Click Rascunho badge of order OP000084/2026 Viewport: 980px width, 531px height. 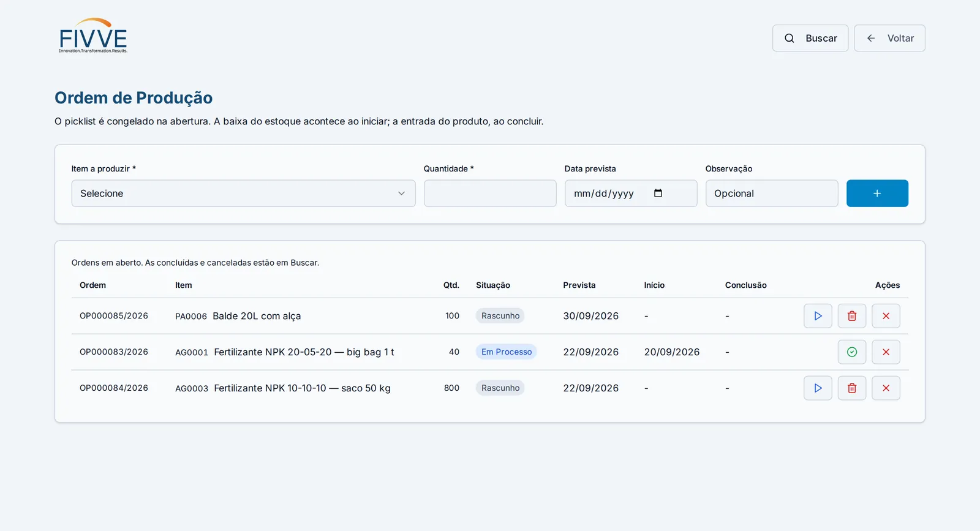pos(500,388)
